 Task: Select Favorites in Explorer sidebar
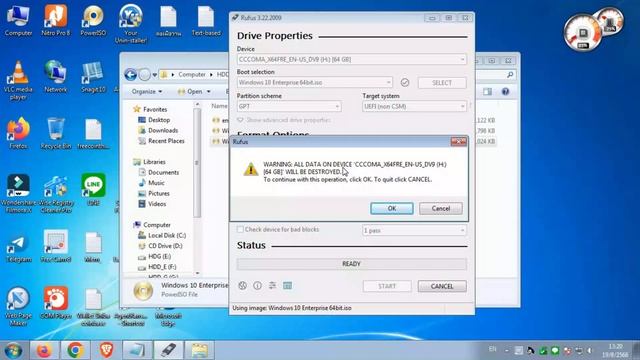[x=150, y=109]
